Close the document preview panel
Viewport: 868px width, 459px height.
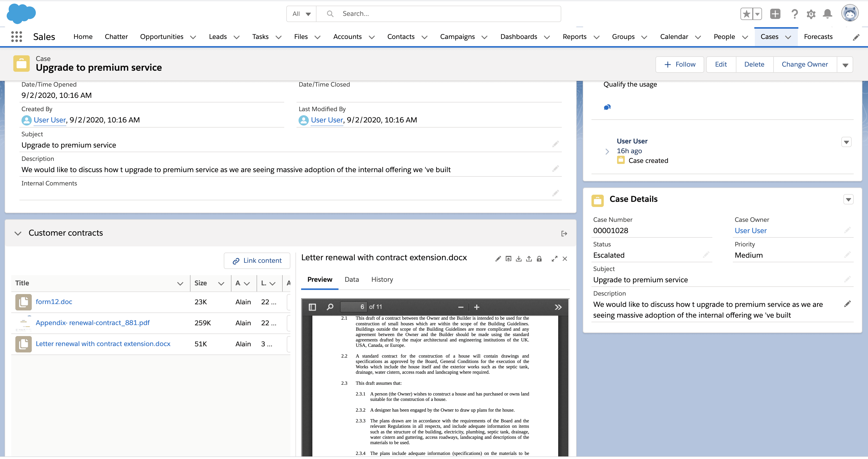(x=565, y=259)
